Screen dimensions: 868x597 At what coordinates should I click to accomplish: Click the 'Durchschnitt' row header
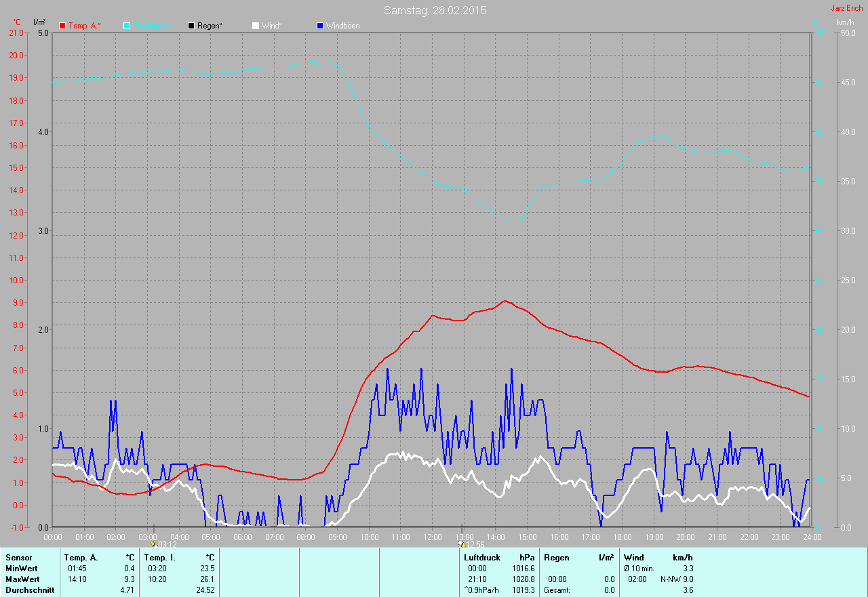tap(30, 590)
